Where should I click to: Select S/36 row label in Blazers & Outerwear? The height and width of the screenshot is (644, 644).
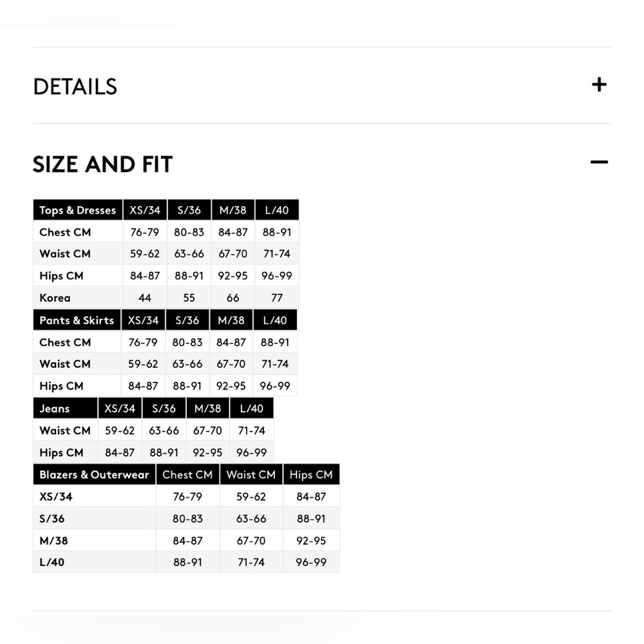click(x=52, y=519)
